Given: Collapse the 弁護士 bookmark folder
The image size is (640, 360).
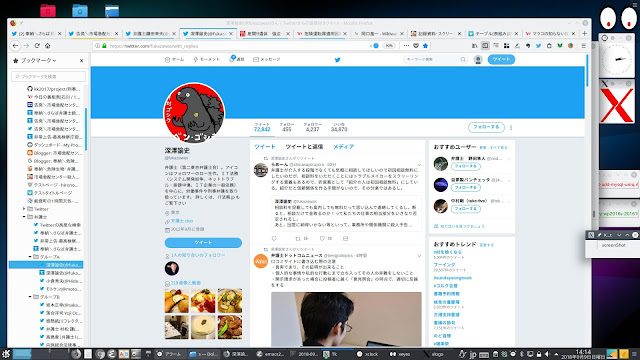Looking at the screenshot, I should 24,217.
